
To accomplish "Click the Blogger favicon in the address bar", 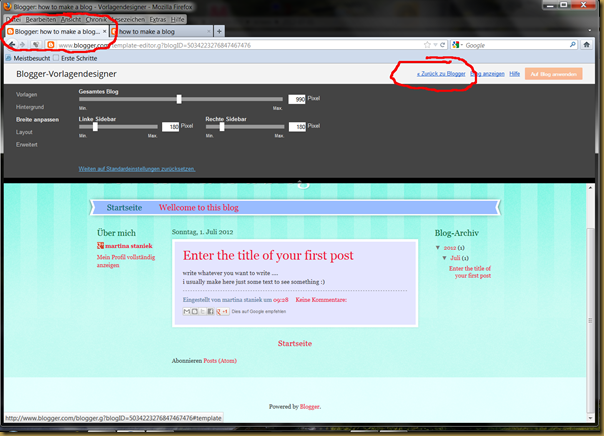I will (x=50, y=45).
